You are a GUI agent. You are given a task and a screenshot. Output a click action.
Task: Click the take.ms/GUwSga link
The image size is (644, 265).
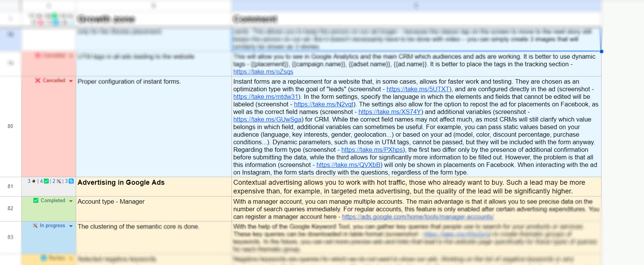pyautogui.click(x=267, y=120)
